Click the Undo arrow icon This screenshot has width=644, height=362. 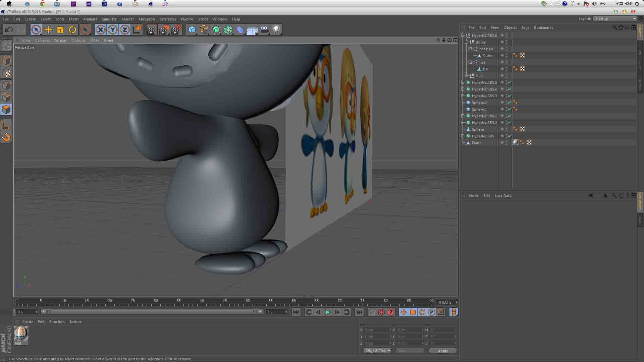tap(9, 30)
